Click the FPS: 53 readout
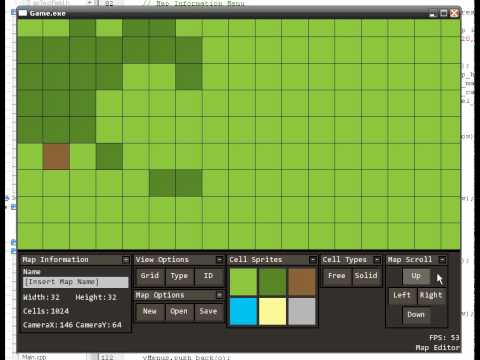480x360 pixels. point(444,338)
